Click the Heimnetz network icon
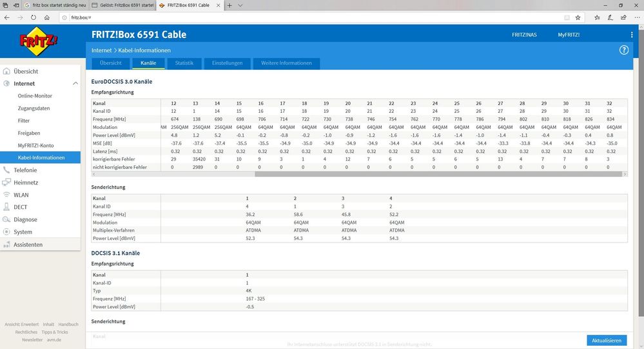Screen dimensions: 644x349 point(6,182)
